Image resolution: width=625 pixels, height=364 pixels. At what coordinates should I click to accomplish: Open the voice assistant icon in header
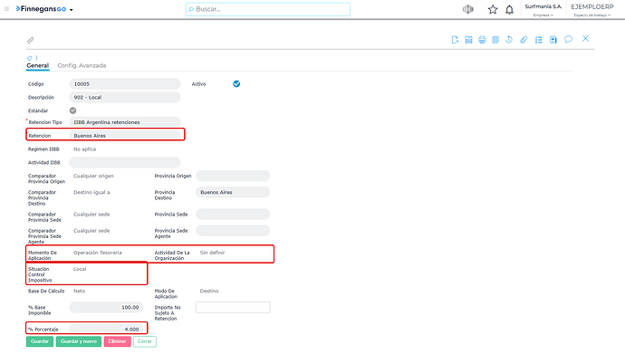[468, 9]
